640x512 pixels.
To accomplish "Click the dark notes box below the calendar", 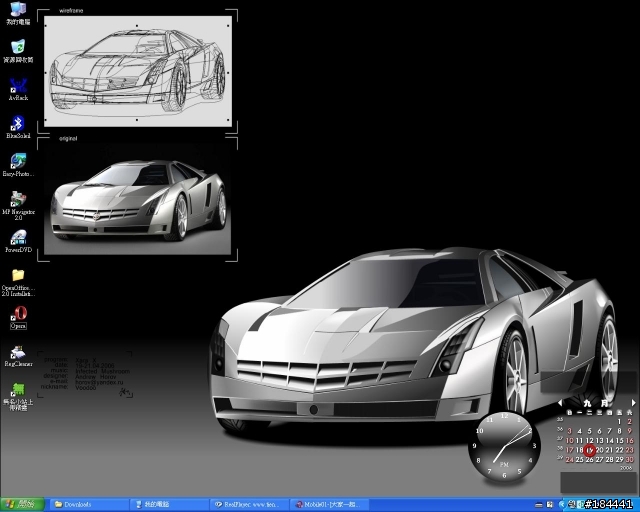I will tap(598, 483).
